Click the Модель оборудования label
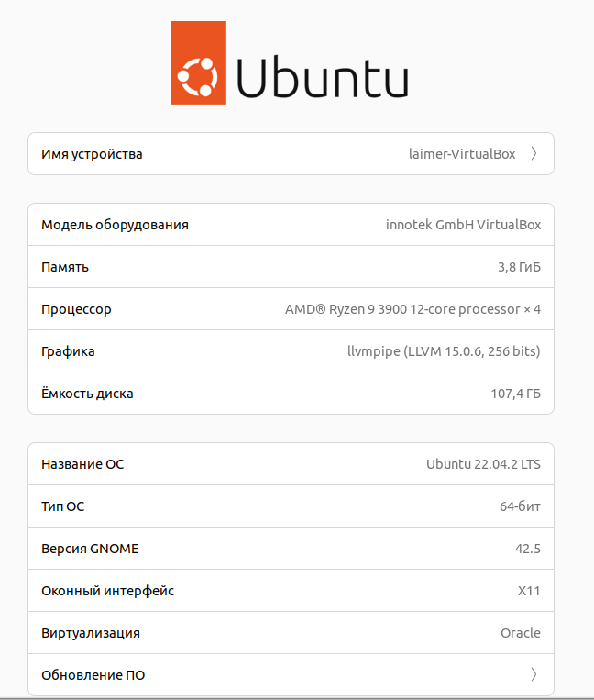 pyautogui.click(x=115, y=225)
